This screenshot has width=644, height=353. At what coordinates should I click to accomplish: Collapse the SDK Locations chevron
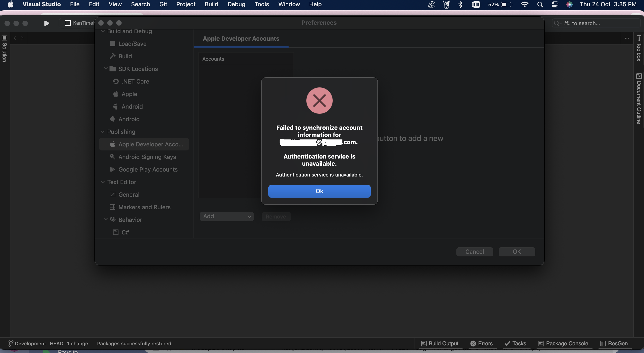pyautogui.click(x=106, y=68)
